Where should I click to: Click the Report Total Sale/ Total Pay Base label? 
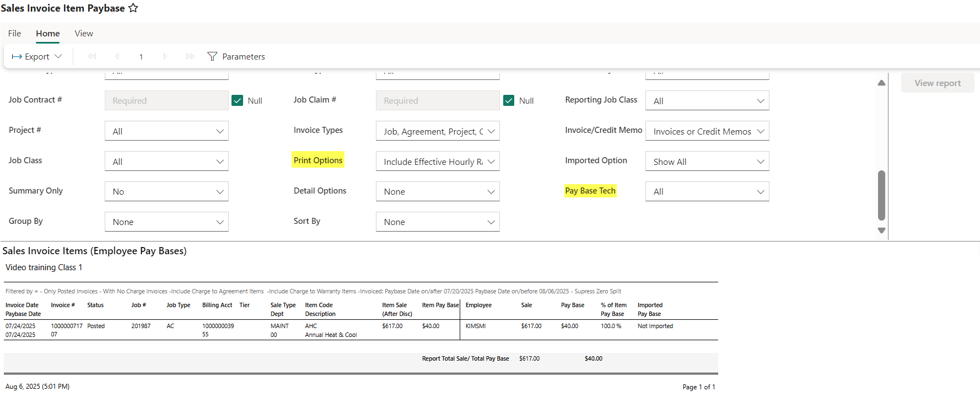coord(465,358)
